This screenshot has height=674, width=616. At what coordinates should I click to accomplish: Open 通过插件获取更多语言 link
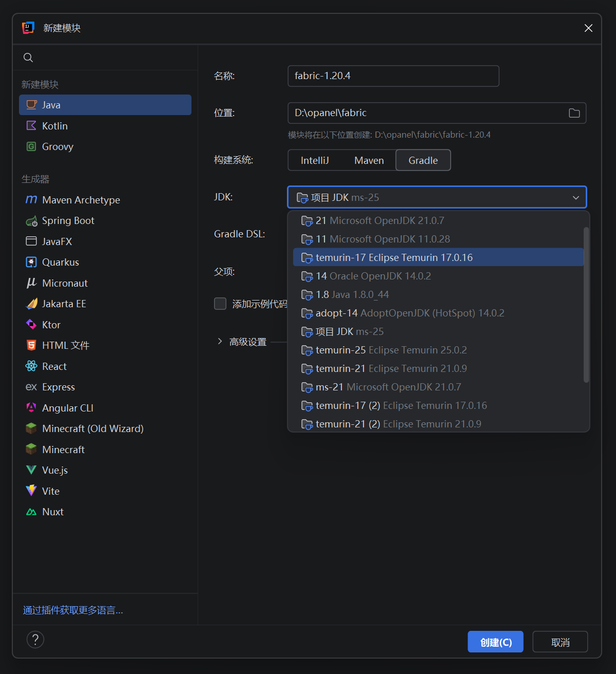pyautogui.click(x=73, y=610)
